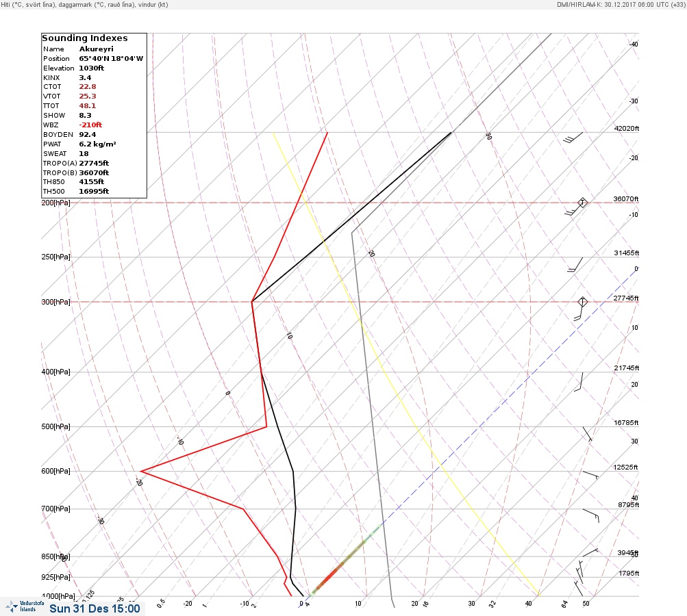Click the '600[hPa]' pressure label
The height and width of the screenshot is (616, 687).
coord(55,471)
